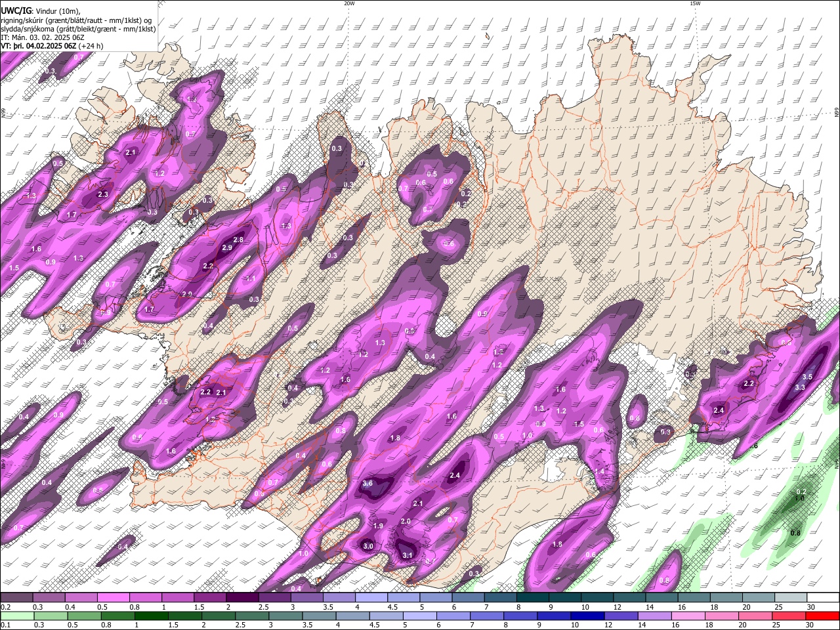Image resolution: width=840 pixels, height=630 pixels.
Task: Click the 3.6 precipitation value on the map
Action: point(367,484)
